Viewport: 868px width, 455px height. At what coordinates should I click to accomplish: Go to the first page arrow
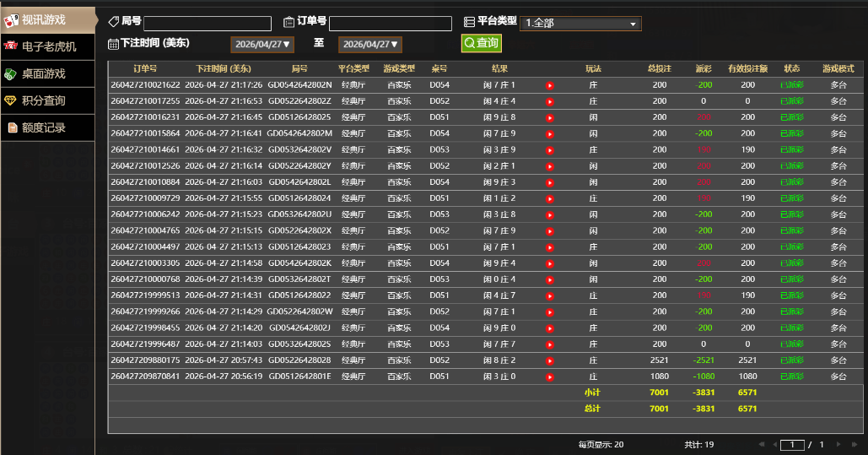762,445
